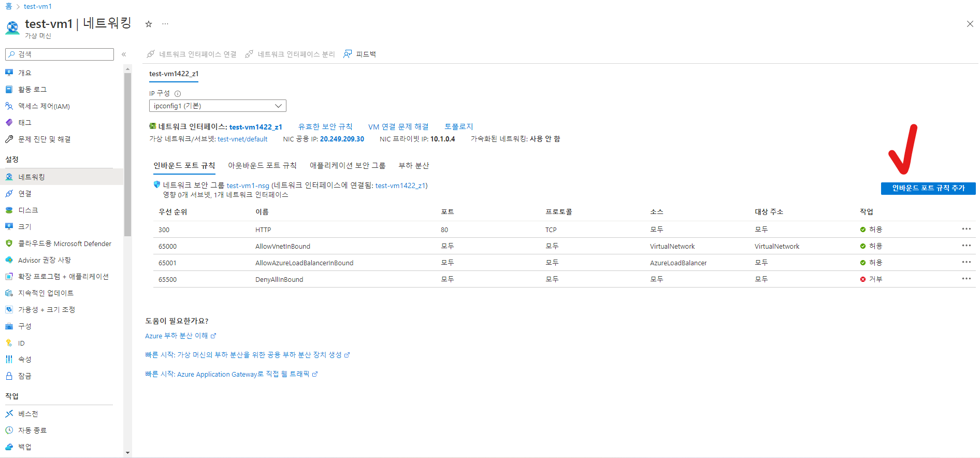Click 네트워크 인터페이스 연결 in the toolbar
The image size is (980, 458).
tap(192, 54)
